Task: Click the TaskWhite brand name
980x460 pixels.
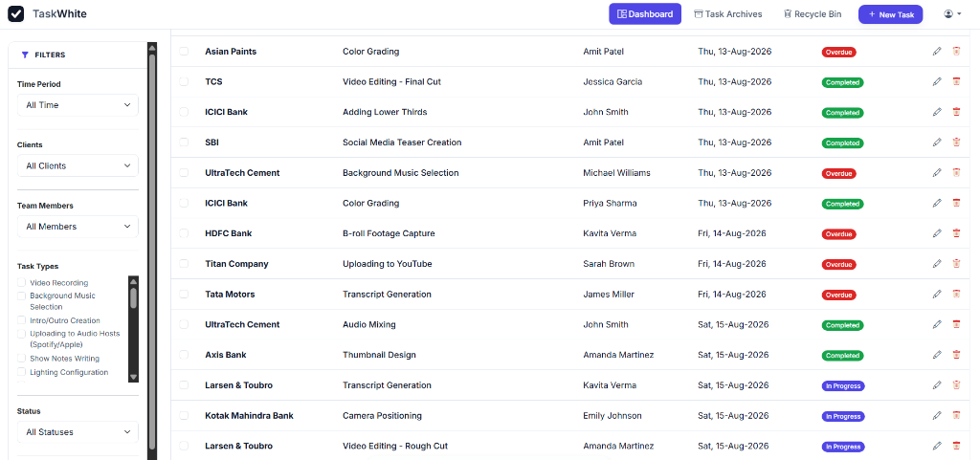Action: click(60, 13)
